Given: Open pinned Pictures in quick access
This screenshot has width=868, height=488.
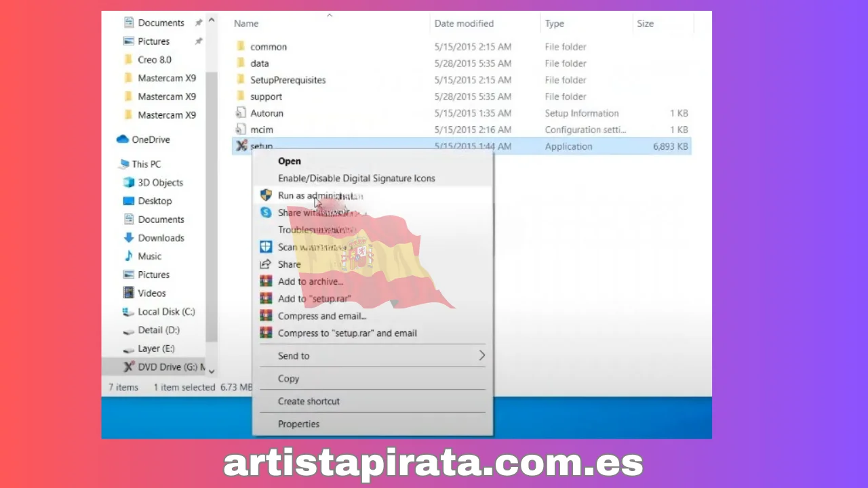Looking at the screenshot, I should coord(154,41).
